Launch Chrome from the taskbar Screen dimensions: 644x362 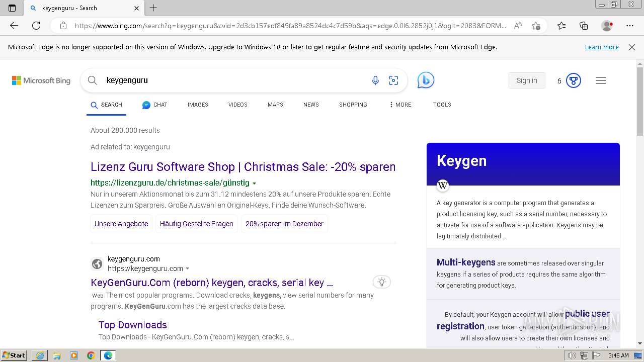click(91, 355)
